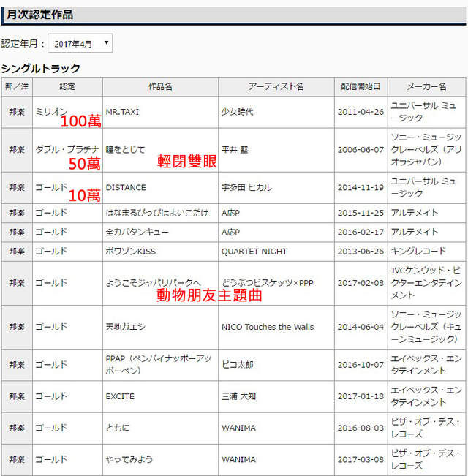
Task: Click the date 2015-11-25
Action: tap(361, 213)
